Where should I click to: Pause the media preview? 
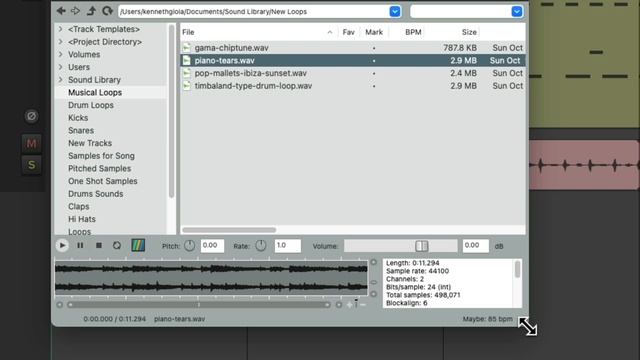(x=80, y=245)
